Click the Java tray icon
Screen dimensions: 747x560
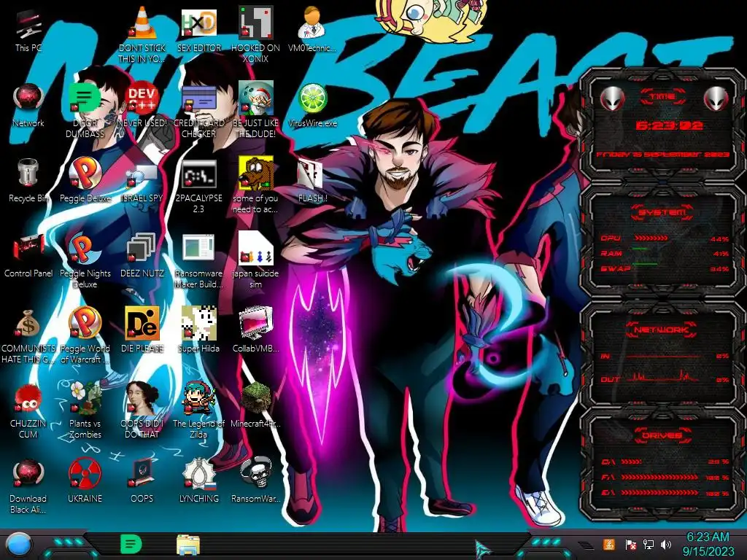click(x=608, y=544)
